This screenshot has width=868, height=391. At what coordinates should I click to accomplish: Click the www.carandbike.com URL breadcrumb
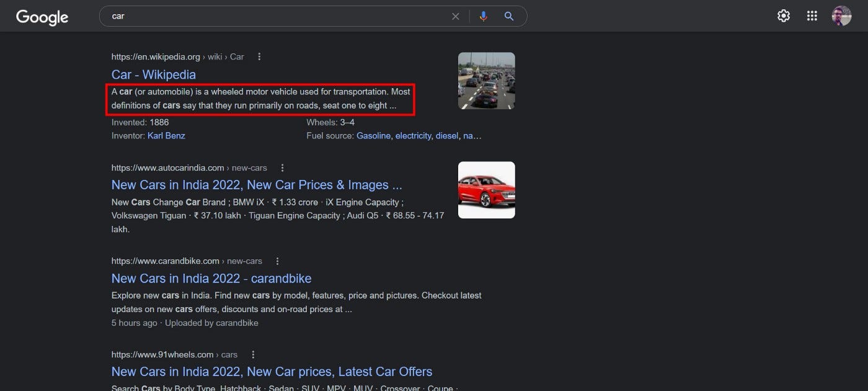click(187, 261)
